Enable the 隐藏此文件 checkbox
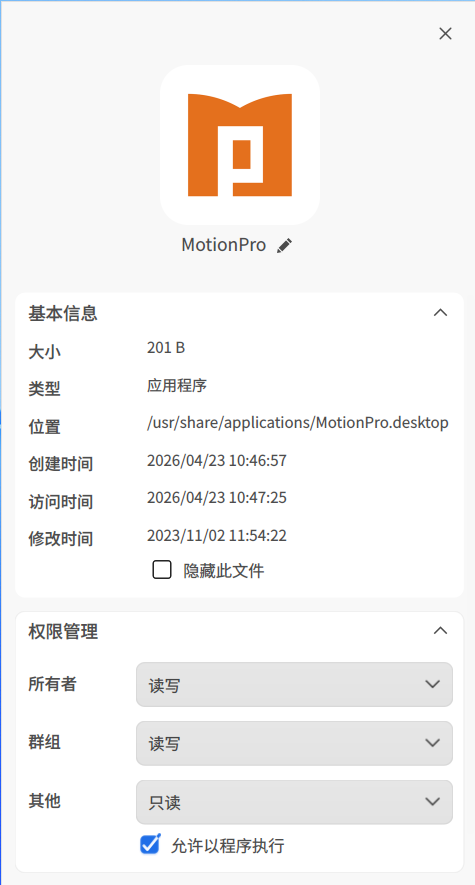This screenshot has width=475, height=885. [x=162, y=570]
